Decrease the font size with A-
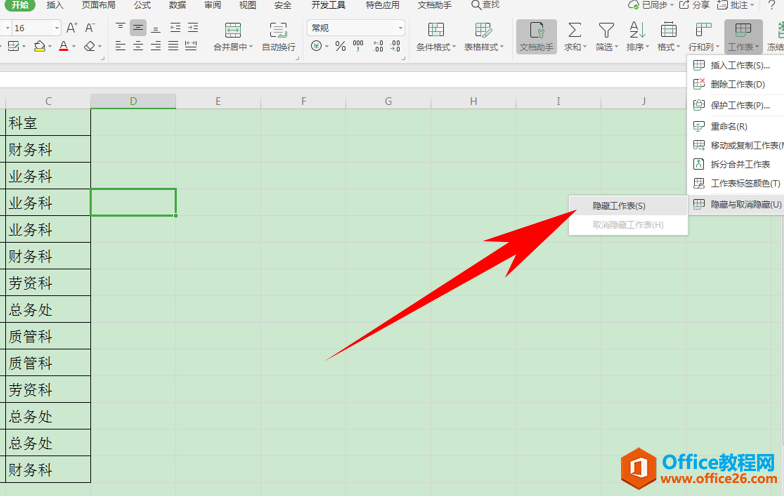The image size is (784, 496). click(90, 28)
